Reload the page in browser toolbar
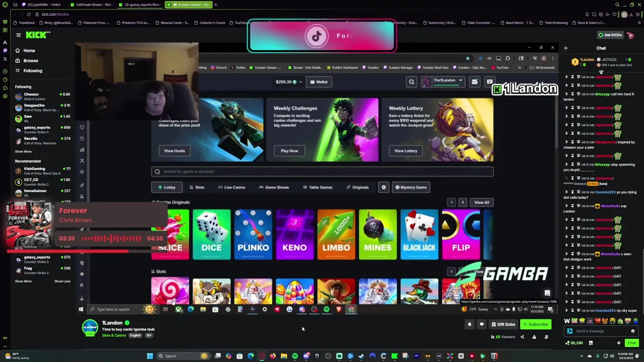This screenshot has width=644, height=362. (x=29, y=14)
